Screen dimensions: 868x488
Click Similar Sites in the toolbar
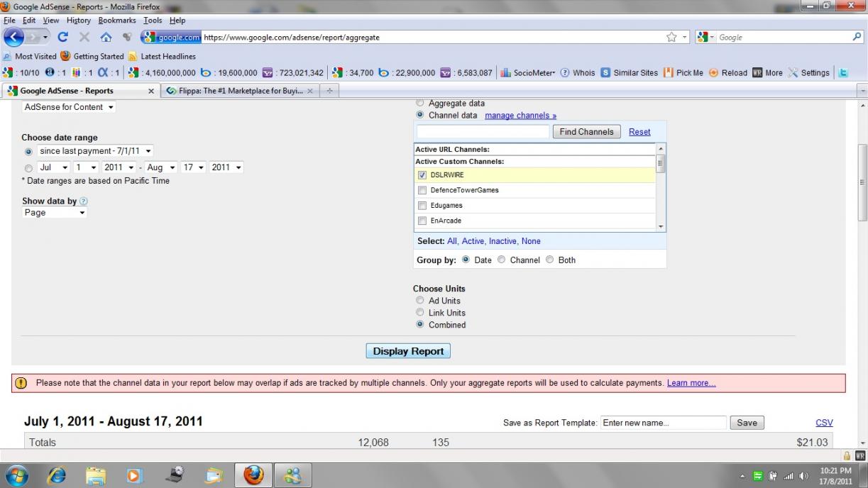tap(630, 72)
